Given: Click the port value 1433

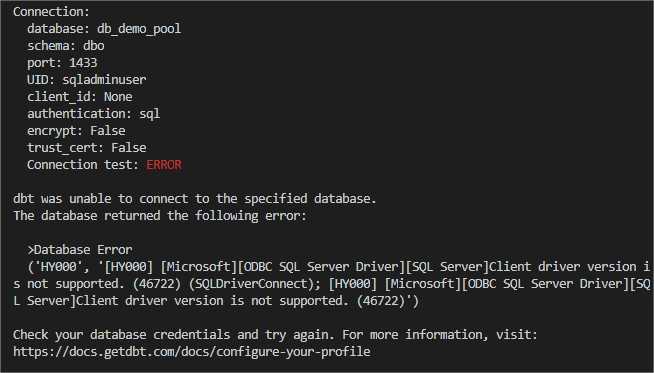Looking at the screenshot, I should coord(83,63).
